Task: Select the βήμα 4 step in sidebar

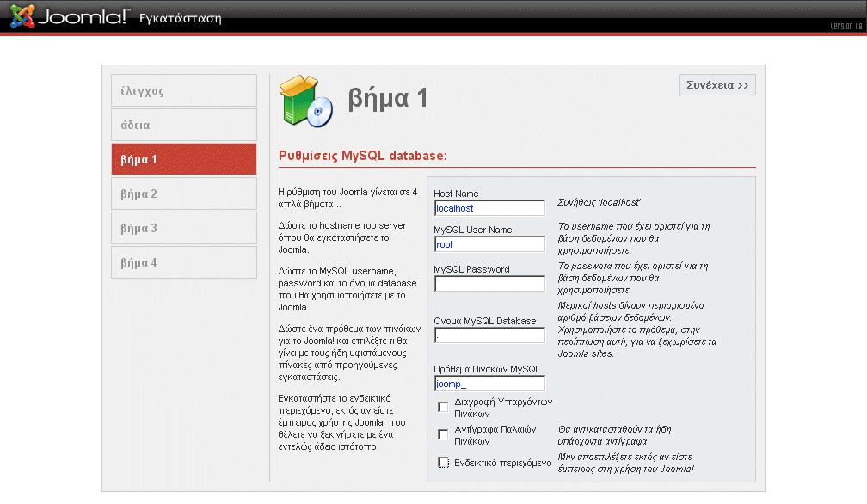Action: tap(184, 262)
